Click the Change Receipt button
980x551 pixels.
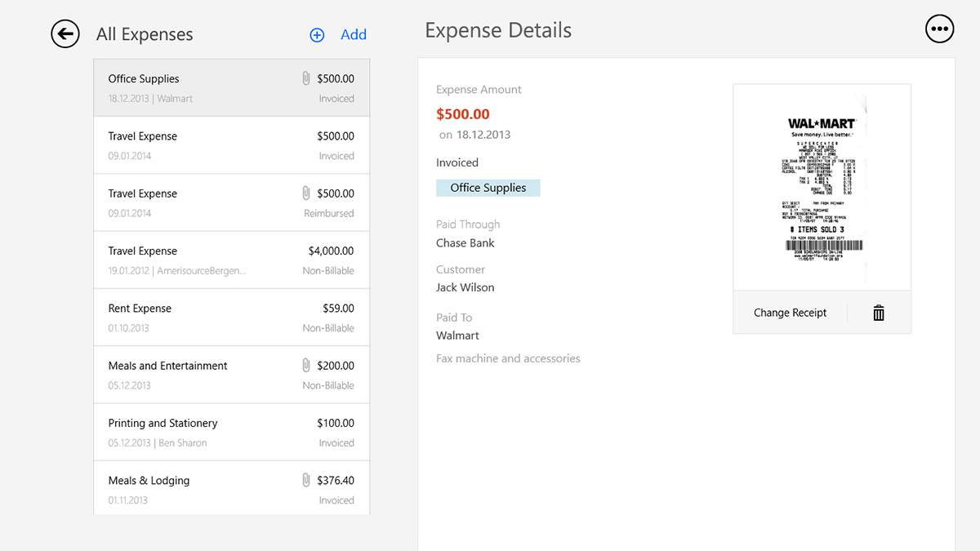[790, 313]
